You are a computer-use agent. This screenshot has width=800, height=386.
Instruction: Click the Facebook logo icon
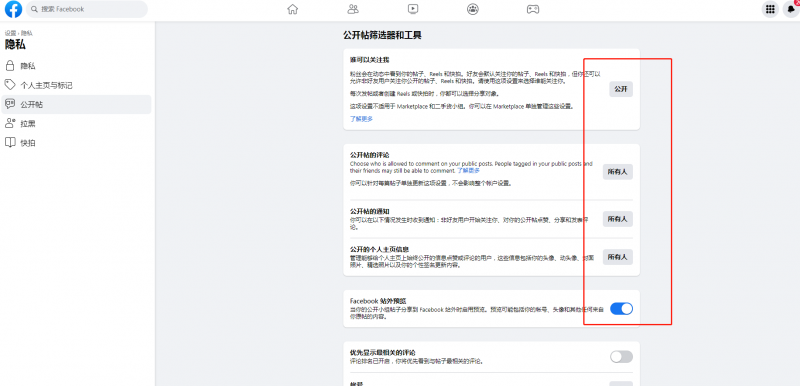point(13,9)
